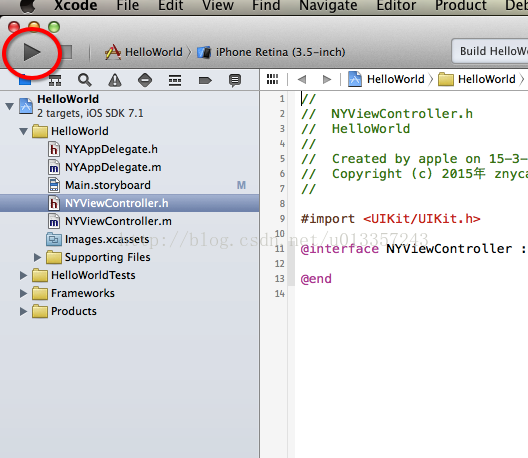Open Images.xcassets catalog

point(130,239)
